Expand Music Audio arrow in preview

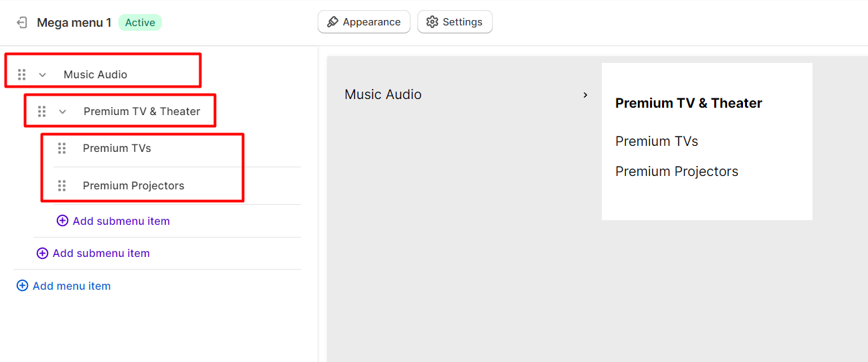tap(585, 95)
